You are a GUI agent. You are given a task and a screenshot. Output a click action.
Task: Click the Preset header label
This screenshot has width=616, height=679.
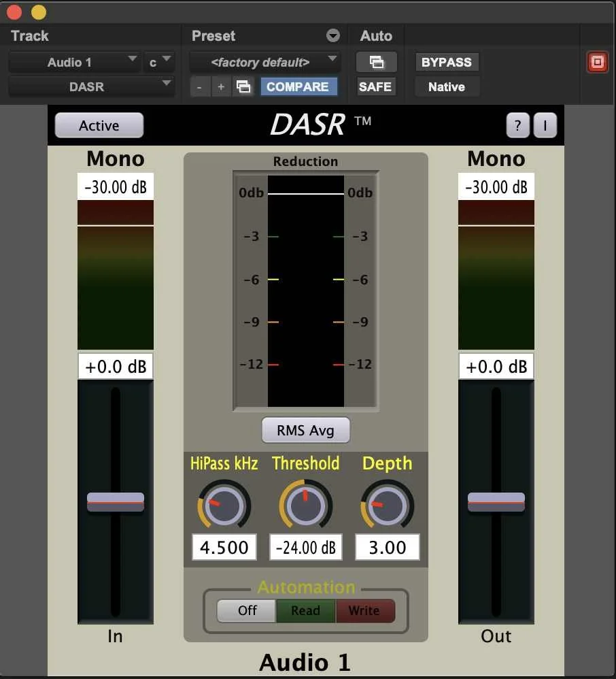pyautogui.click(x=213, y=36)
